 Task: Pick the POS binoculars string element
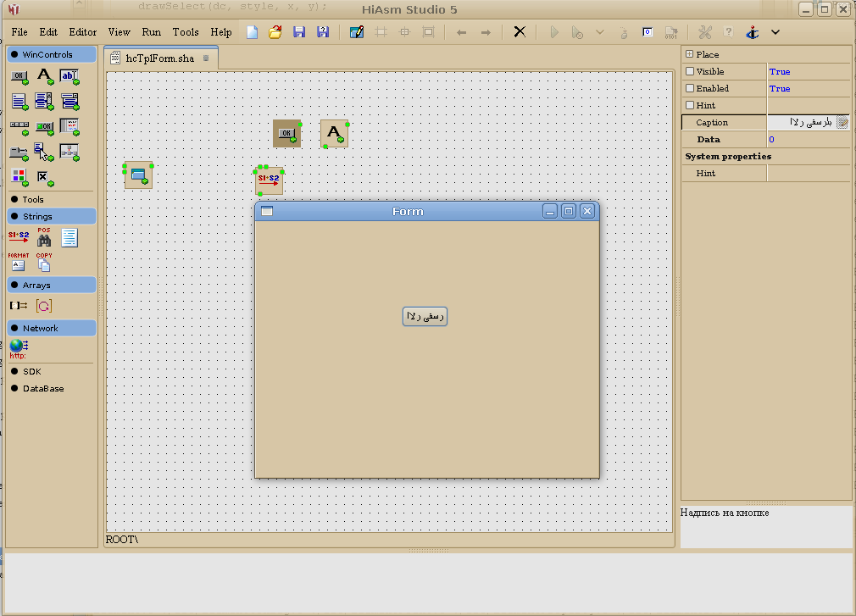tap(44, 238)
